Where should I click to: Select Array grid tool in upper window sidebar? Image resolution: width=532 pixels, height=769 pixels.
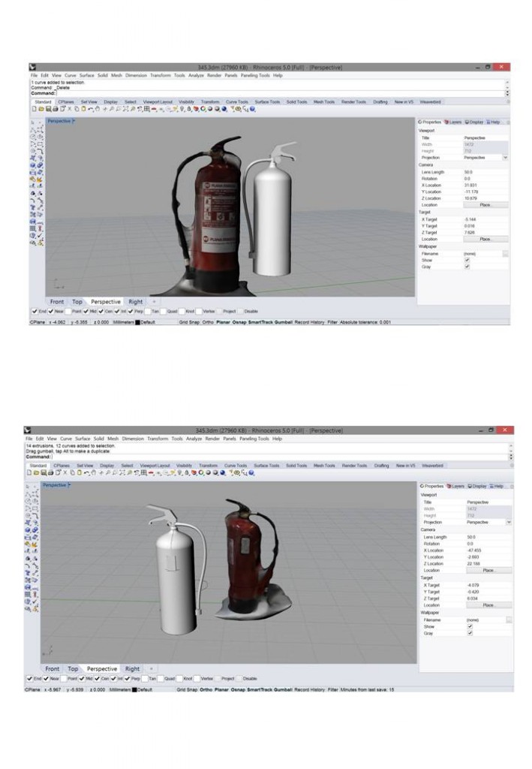(x=33, y=228)
